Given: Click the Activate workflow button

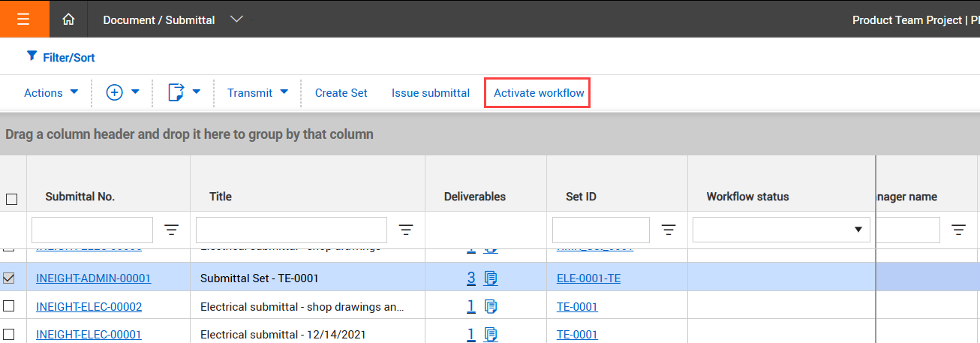Looking at the screenshot, I should 538,93.
